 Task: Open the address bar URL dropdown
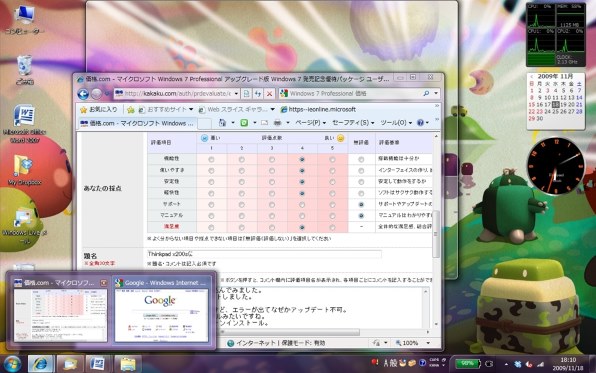click(x=236, y=94)
